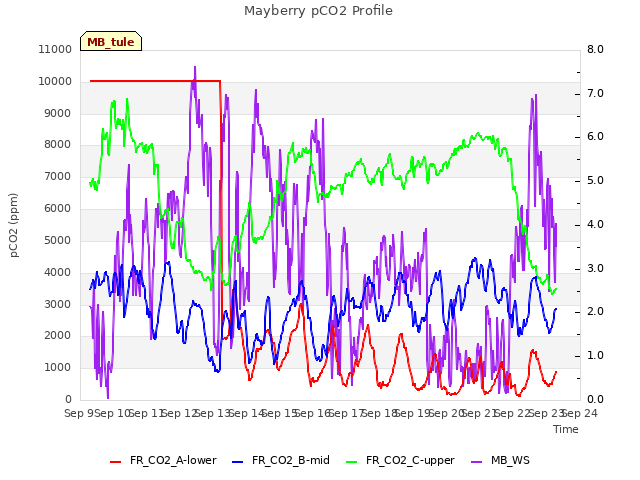Image resolution: width=640 pixels, height=480 pixels.
Task: Select the FR_CO2_B-mid legend entry
Action: [281, 460]
